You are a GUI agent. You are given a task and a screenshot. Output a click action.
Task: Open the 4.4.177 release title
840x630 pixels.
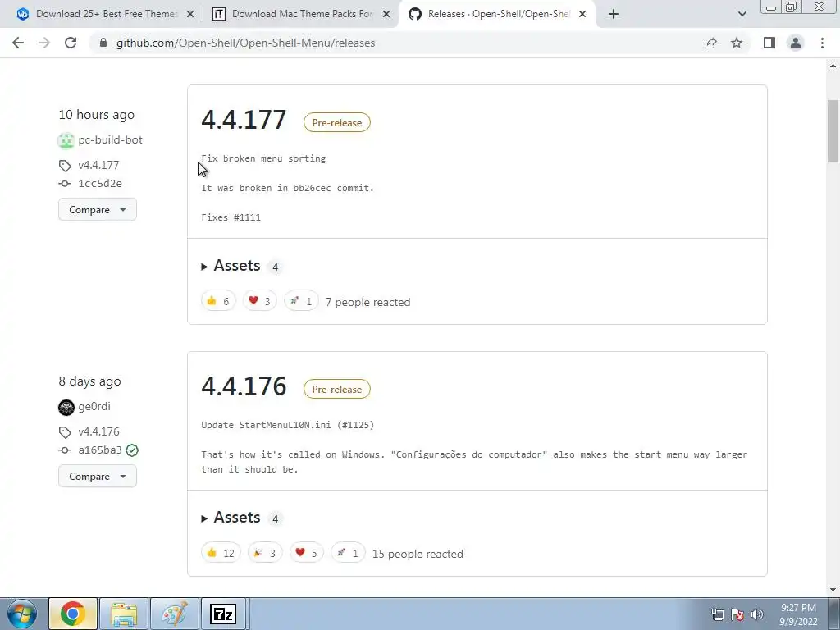[x=244, y=120]
